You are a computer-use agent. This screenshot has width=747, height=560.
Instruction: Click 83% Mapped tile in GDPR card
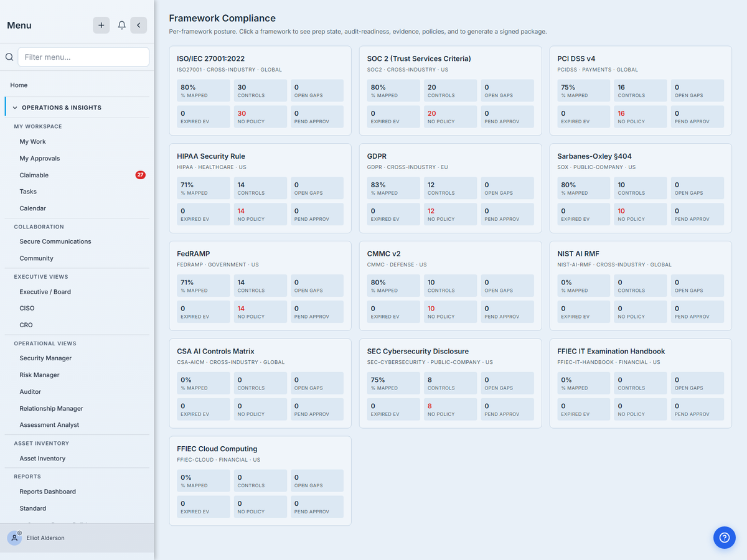pyautogui.click(x=393, y=188)
